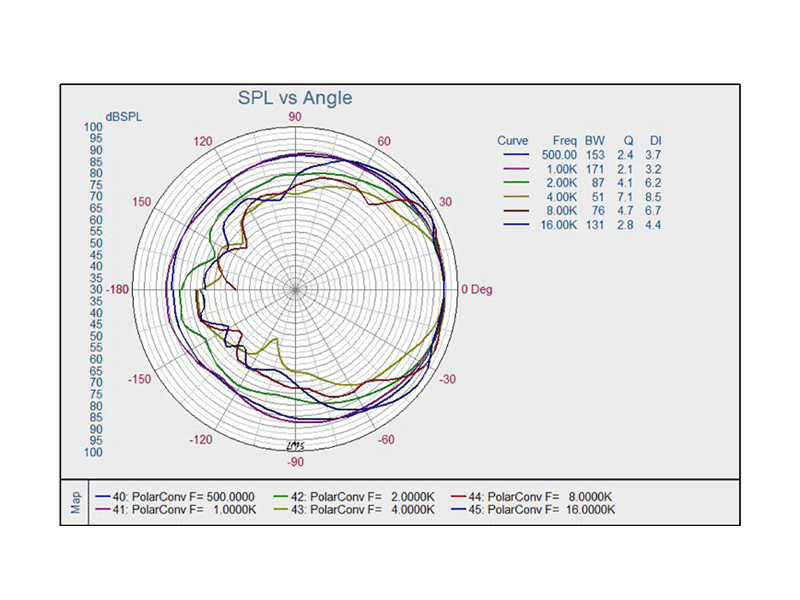Image resolution: width=800 pixels, height=600 pixels.
Task: Click the vertical Map label tab
Action: (x=76, y=503)
